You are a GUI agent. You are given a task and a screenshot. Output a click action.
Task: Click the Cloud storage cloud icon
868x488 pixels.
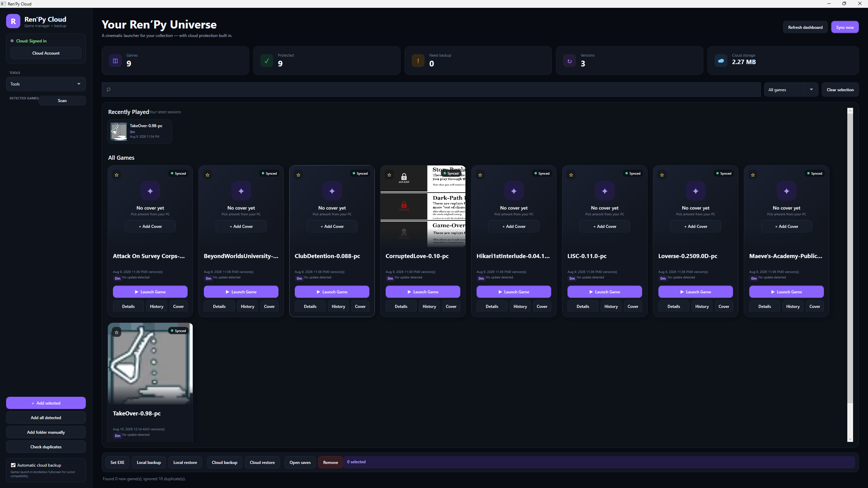721,61
